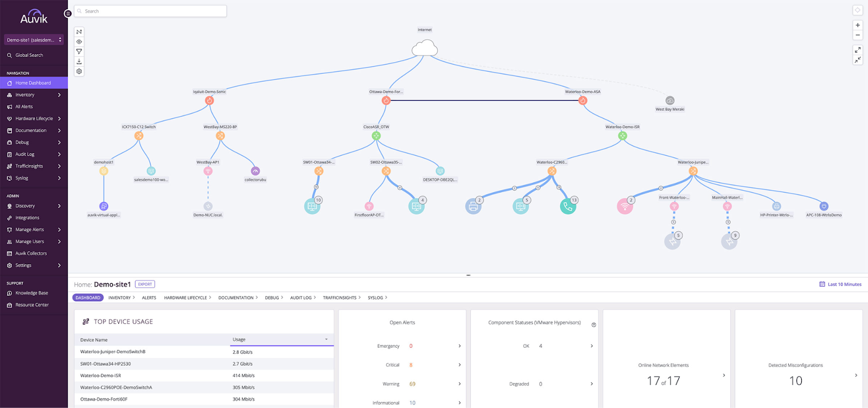Select the Ottawa-Demo-For... firewall node

[386, 100]
